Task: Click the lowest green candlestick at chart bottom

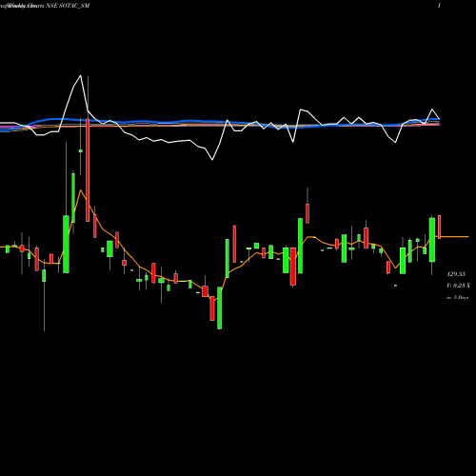Action: coord(219,307)
